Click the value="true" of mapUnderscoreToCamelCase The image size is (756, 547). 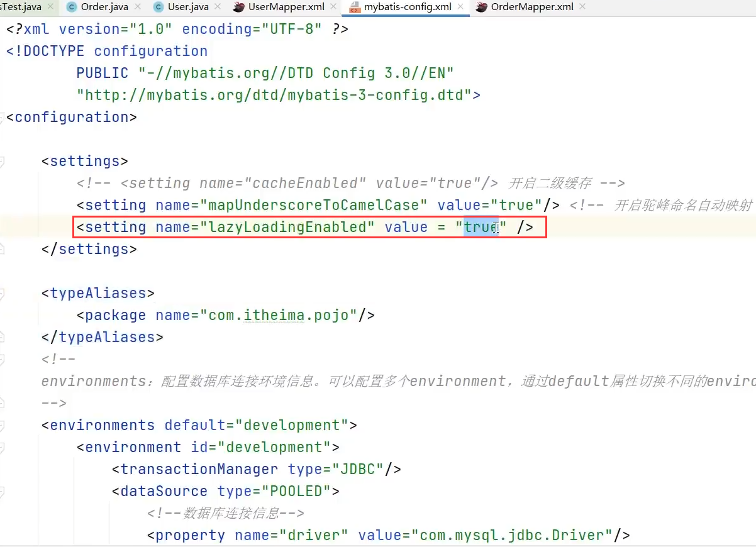tap(490, 205)
